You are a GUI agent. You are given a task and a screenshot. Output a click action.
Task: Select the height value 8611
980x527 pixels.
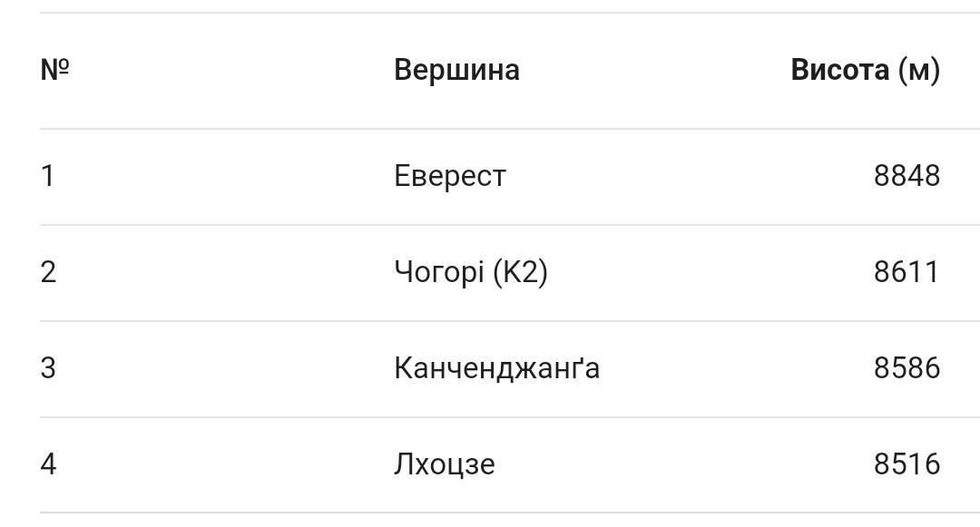[x=906, y=271]
